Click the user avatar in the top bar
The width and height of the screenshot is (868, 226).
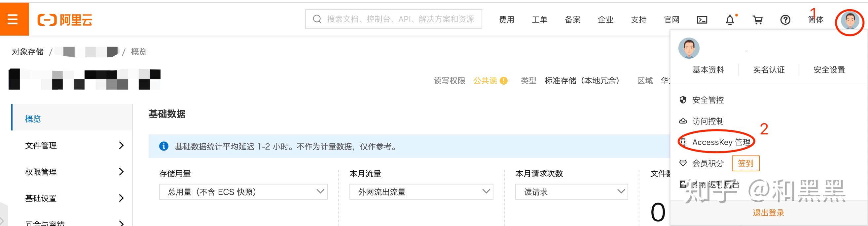(850, 21)
